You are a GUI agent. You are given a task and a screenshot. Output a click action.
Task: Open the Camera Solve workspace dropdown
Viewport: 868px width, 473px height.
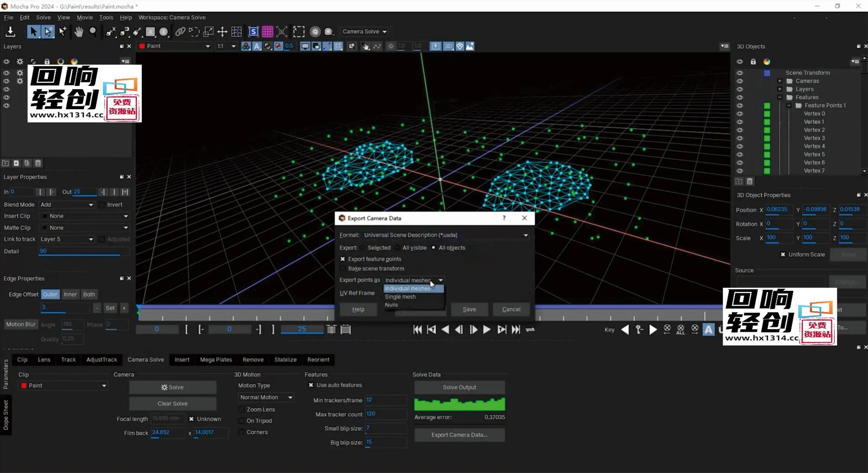click(364, 32)
